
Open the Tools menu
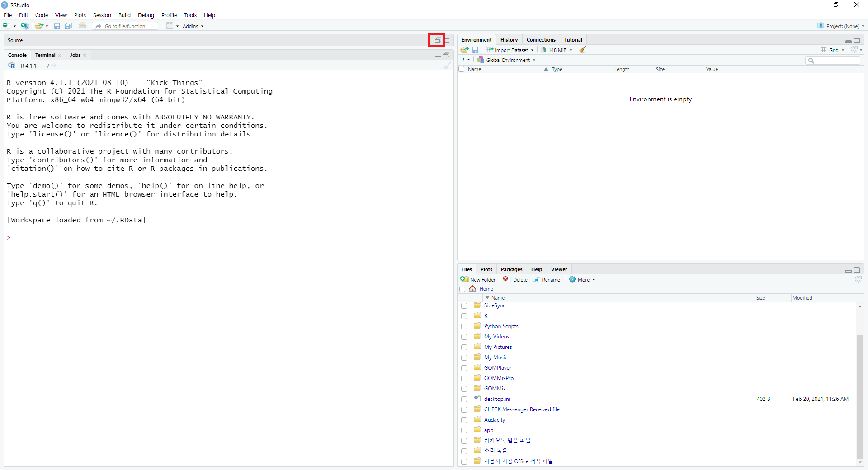[190, 15]
